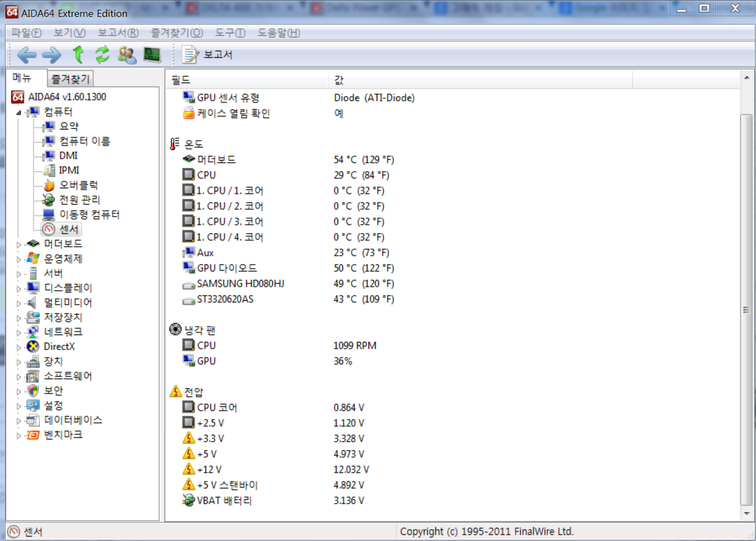Switch to the 즐겨찾기 tab
This screenshot has width=756, height=541.
click(70, 79)
